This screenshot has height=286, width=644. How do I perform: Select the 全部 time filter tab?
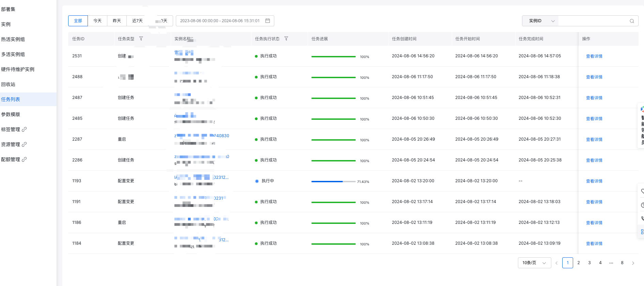(78, 21)
